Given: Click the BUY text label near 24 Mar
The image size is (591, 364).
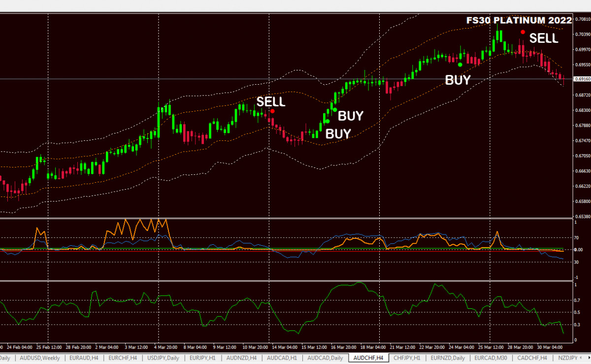Looking at the screenshot, I should (x=458, y=80).
